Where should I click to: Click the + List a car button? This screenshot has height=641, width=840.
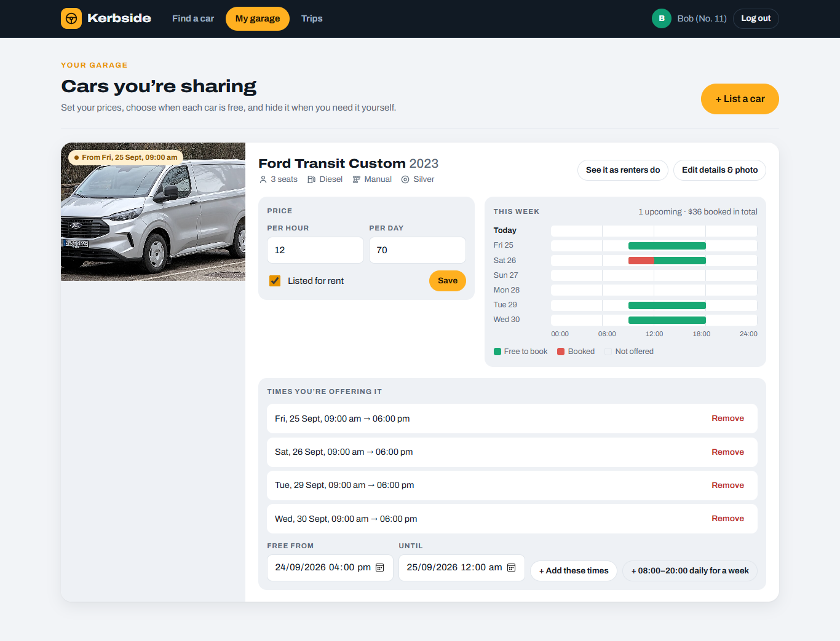[x=740, y=99]
